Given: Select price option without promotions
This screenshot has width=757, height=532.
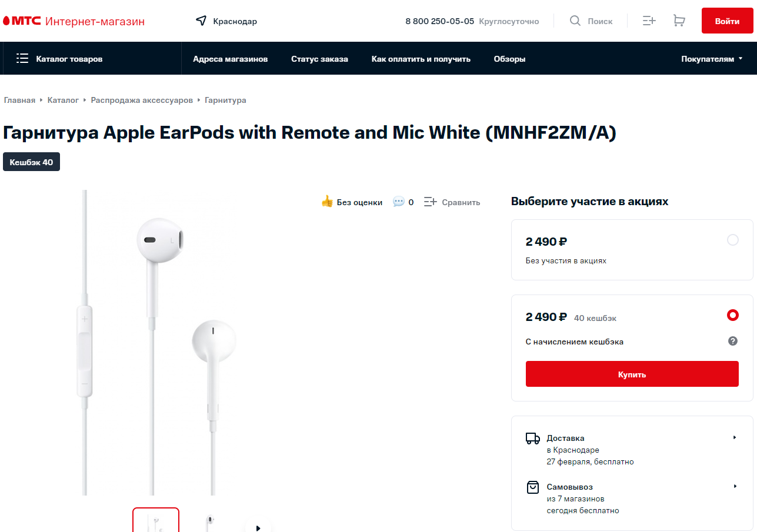Looking at the screenshot, I should 732,240.
